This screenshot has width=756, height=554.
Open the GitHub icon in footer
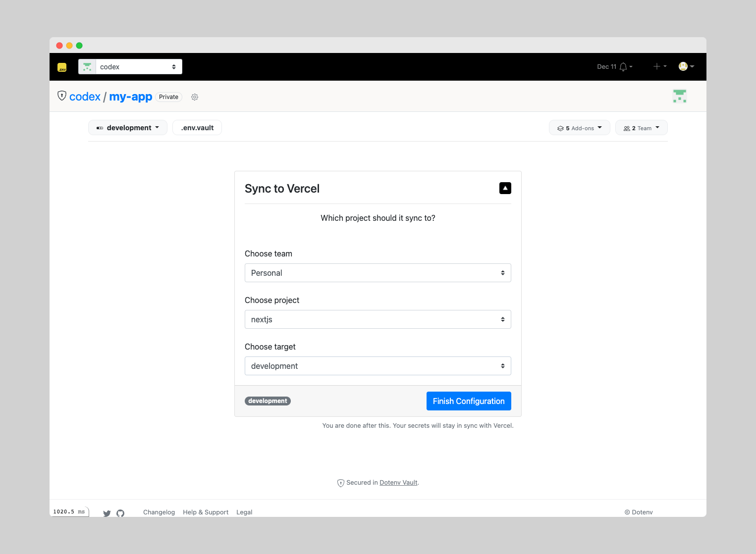120,513
